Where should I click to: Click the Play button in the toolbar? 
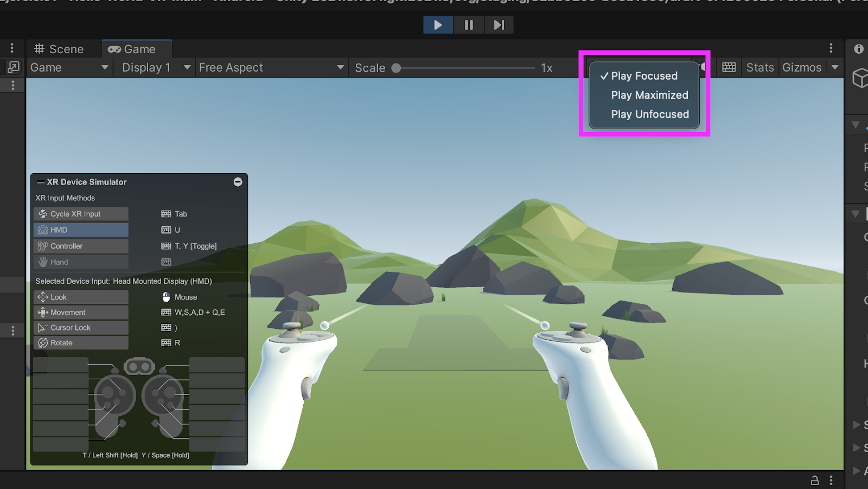pyautogui.click(x=438, y=25)
